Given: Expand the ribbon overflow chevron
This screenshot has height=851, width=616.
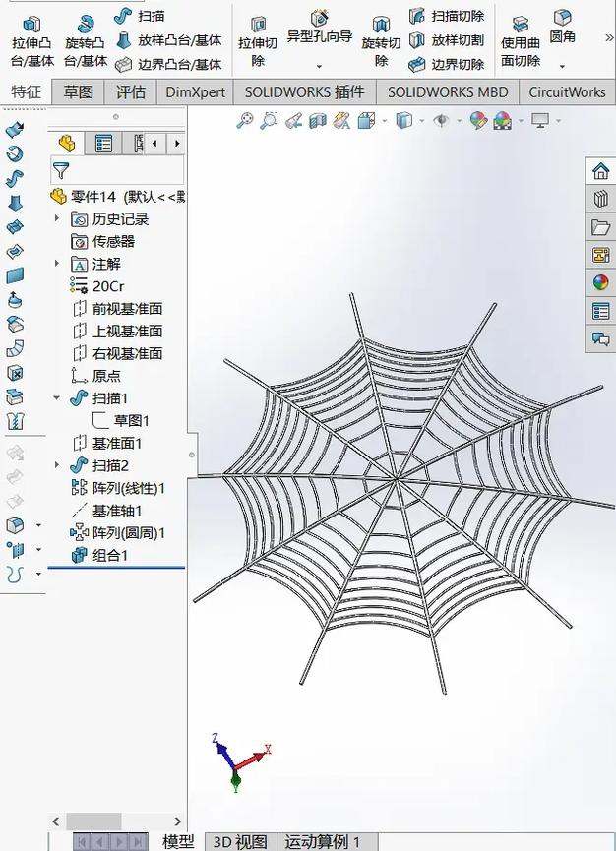Looking at the screenshot, I should (609, 38).
